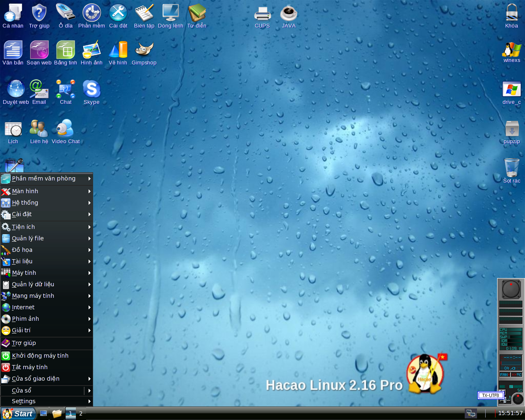Select workspace 1 in the pager
The image size is (525, 420).
71,413
